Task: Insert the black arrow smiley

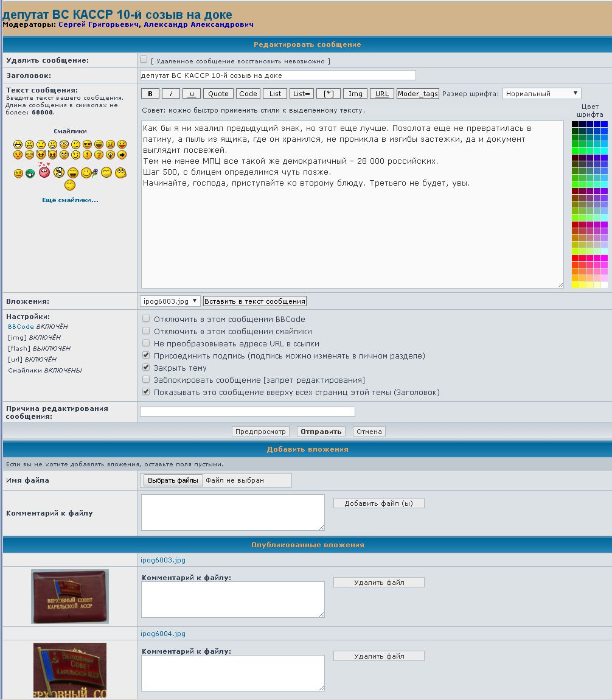Action: [122, 155]
